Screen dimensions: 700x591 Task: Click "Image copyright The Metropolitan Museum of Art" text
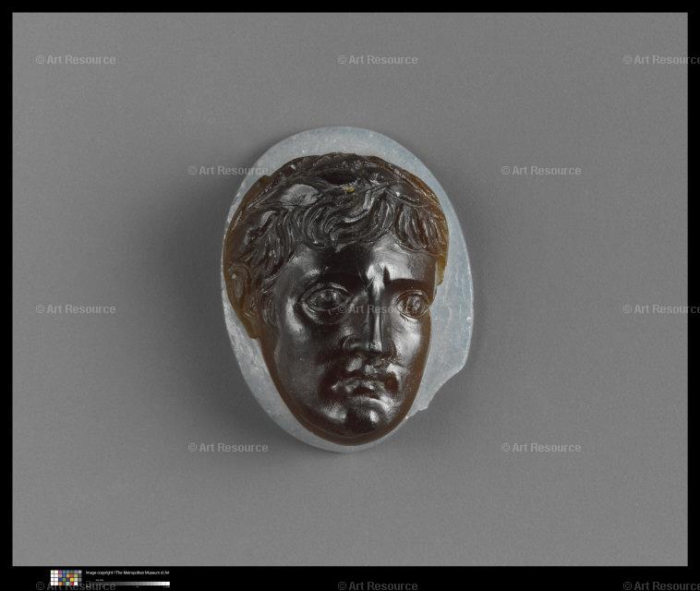[x=127, y=573]
